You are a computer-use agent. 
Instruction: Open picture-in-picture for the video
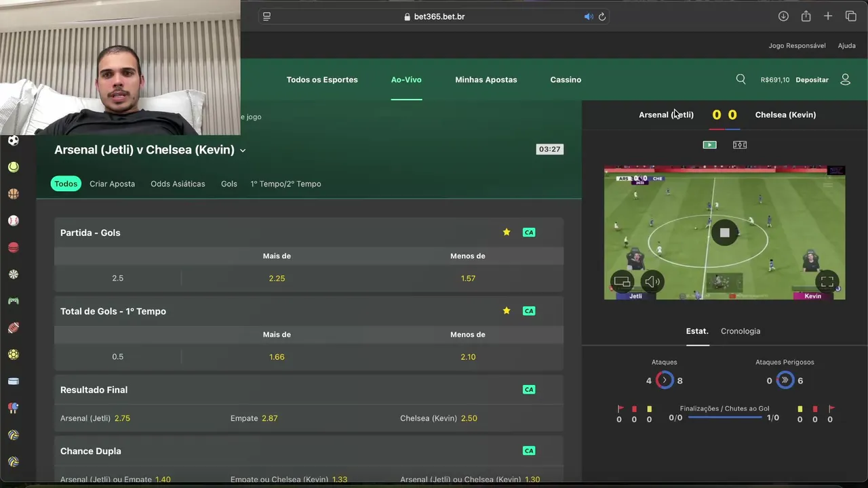click(622, 281)
